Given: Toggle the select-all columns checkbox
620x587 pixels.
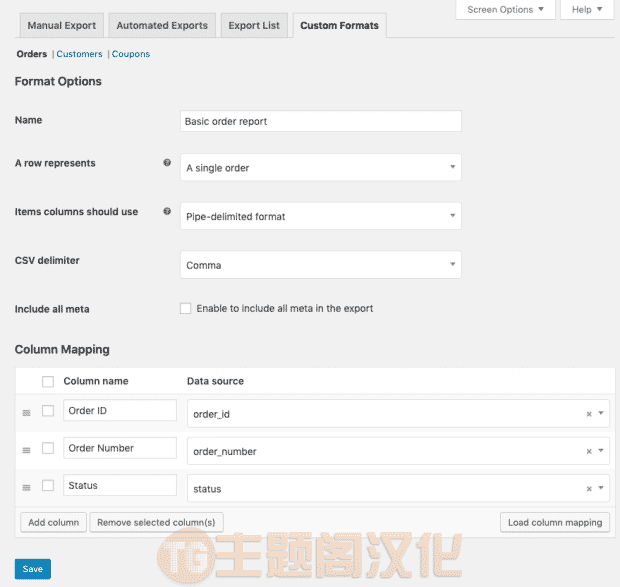Looking at the screenshot, I should click(x=48, y=381).
